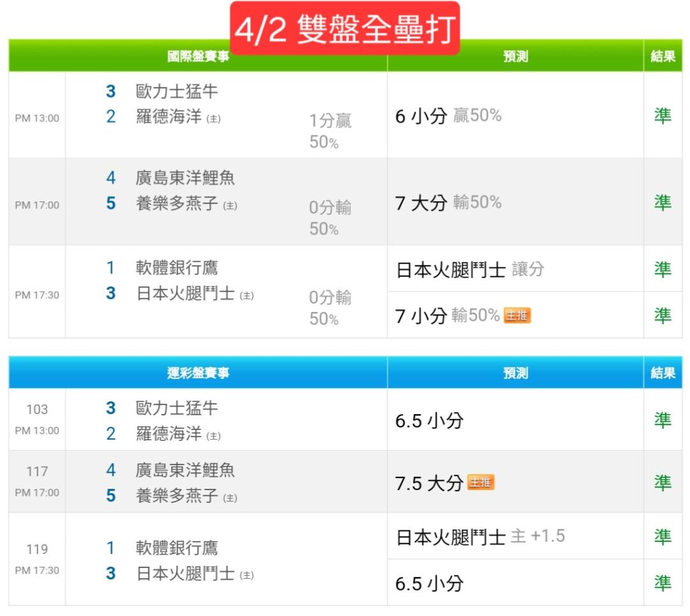Click the 準 result mark for 6 小分 贏50%

pyautogui.click(x=663, y=116)
